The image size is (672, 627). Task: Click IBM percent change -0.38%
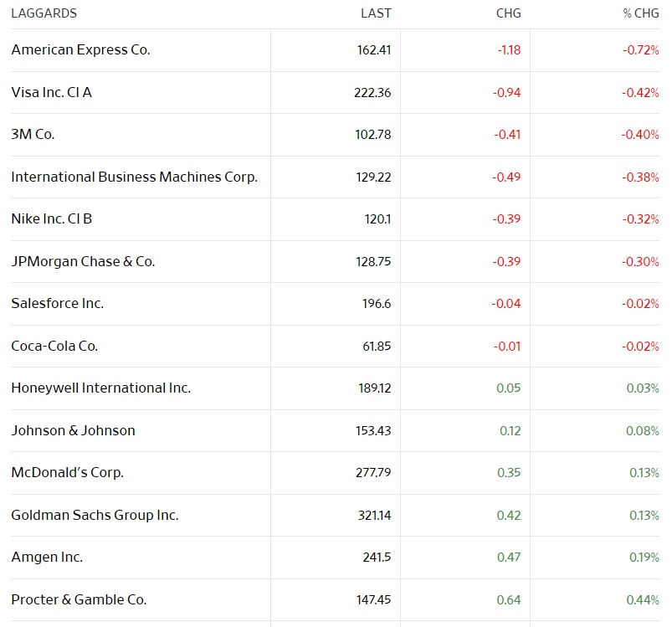tap(640, 177)
